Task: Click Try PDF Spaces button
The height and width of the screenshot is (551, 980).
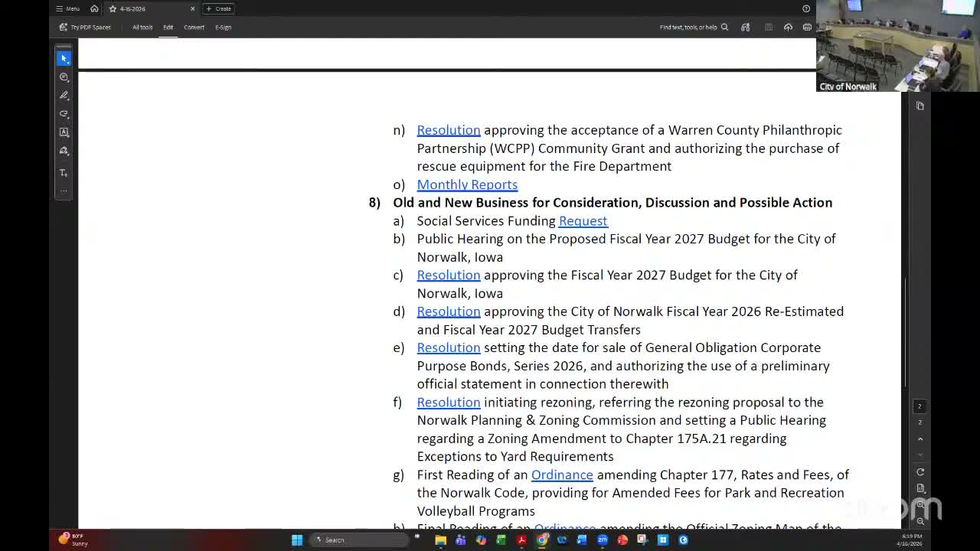Action: coord(86,27)
